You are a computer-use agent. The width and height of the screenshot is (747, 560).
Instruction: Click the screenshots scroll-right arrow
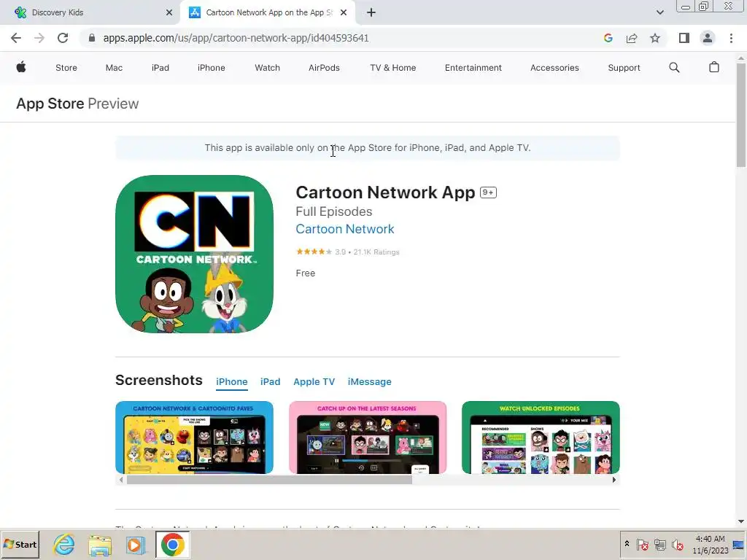614,480
